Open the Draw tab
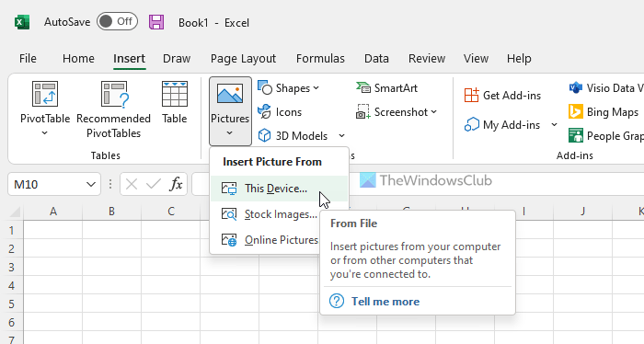The image size is (644, 344). (177, 58)
